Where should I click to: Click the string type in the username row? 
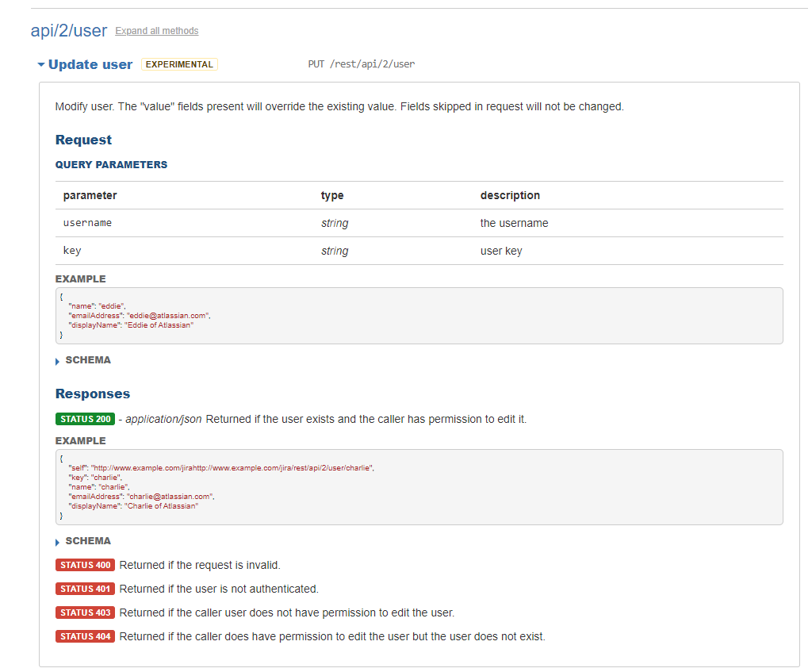point(335,223)
